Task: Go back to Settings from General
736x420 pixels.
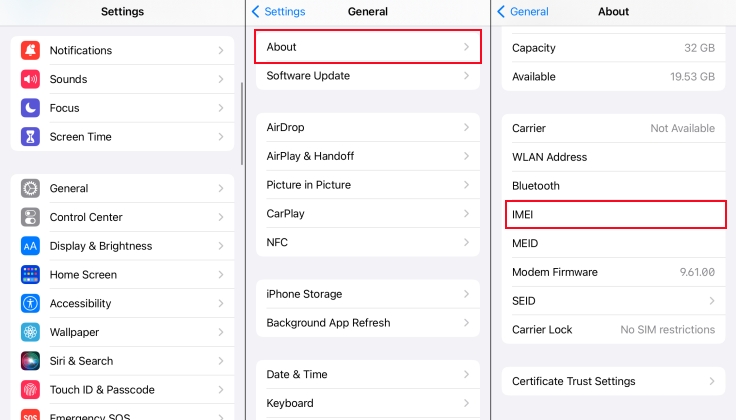Action: (x=279, y=12)
